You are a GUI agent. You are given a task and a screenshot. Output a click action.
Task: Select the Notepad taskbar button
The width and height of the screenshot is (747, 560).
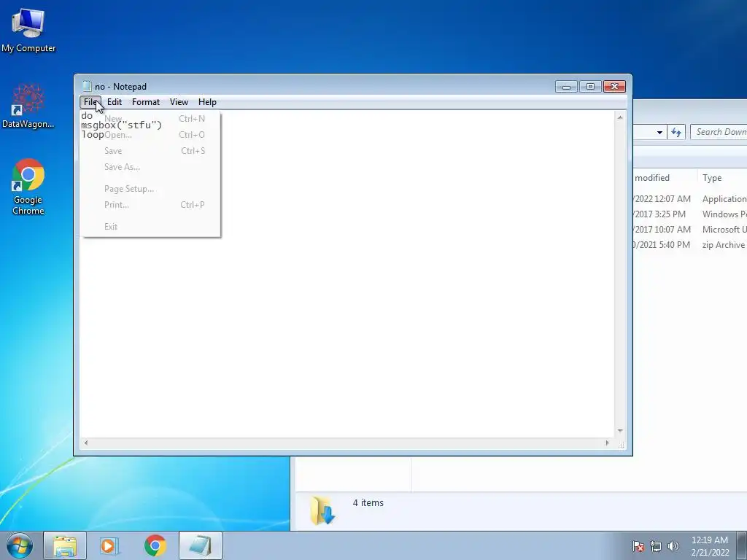(200, 545)
